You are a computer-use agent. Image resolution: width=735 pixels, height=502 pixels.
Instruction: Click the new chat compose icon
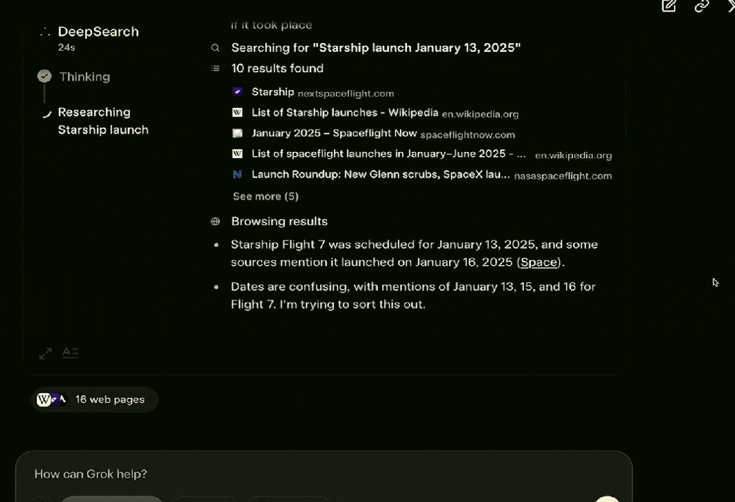click(x=668, y=6)
